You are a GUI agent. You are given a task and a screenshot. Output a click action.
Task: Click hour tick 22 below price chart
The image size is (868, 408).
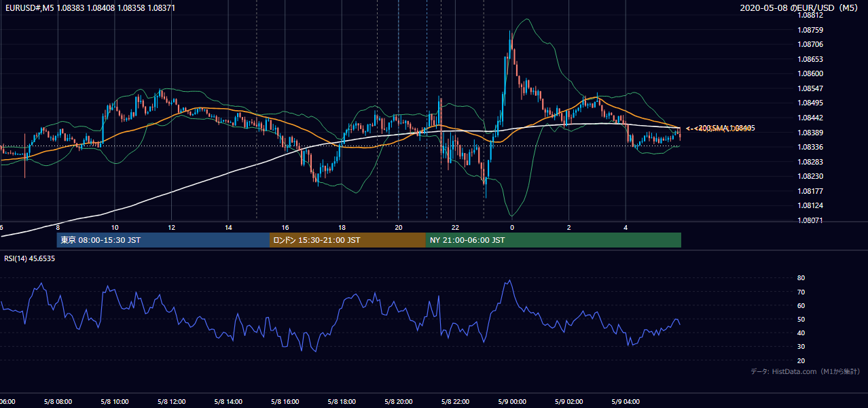tap(455, 228)
